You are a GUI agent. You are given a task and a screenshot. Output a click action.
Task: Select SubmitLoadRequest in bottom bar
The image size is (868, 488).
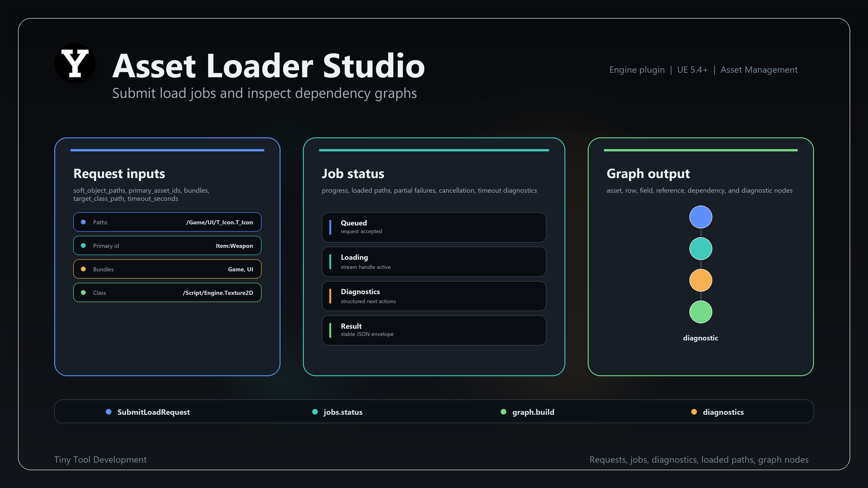pyautogui.click(x=154, y=412)
